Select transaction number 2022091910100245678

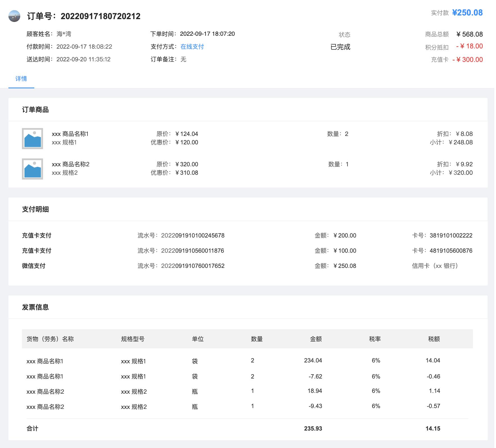pos(193,236)
